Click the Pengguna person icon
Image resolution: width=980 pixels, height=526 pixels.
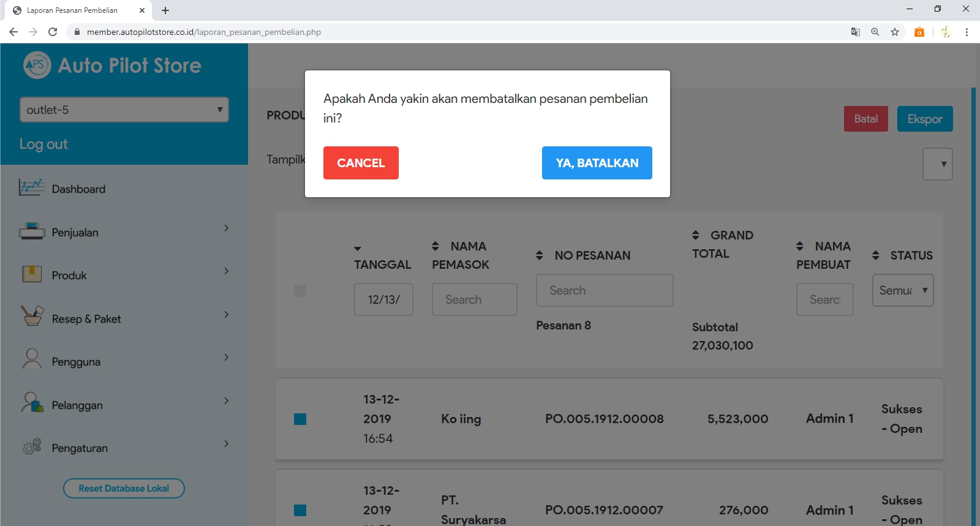click(31, 359)
